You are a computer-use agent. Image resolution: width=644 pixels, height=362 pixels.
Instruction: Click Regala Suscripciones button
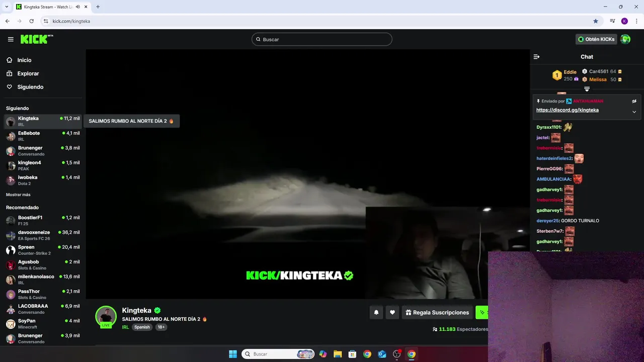(x=437, y=312)
